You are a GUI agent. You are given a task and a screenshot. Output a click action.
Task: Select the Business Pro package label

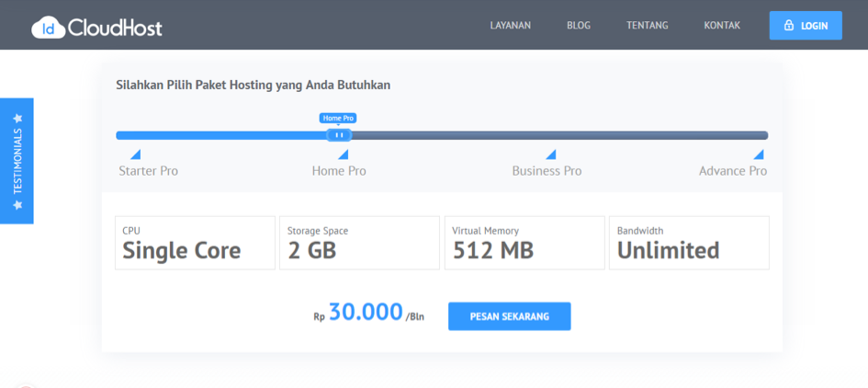(x=547, y=171)
